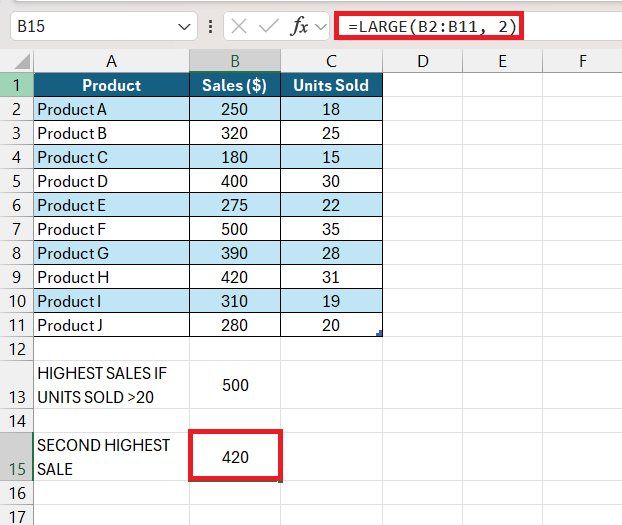Select column C header

[x=331, y=61]
